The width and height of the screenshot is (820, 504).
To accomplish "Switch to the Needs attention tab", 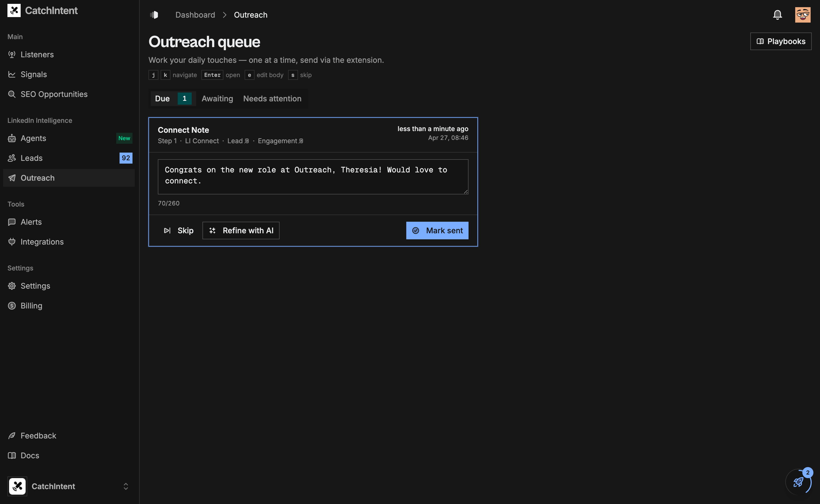I will pyautogui.click(x=272, y=98).
